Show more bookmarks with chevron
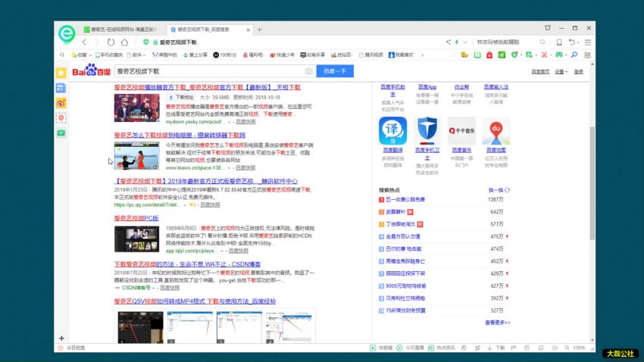Screen dimensions: 644x362 coord(422,55)
